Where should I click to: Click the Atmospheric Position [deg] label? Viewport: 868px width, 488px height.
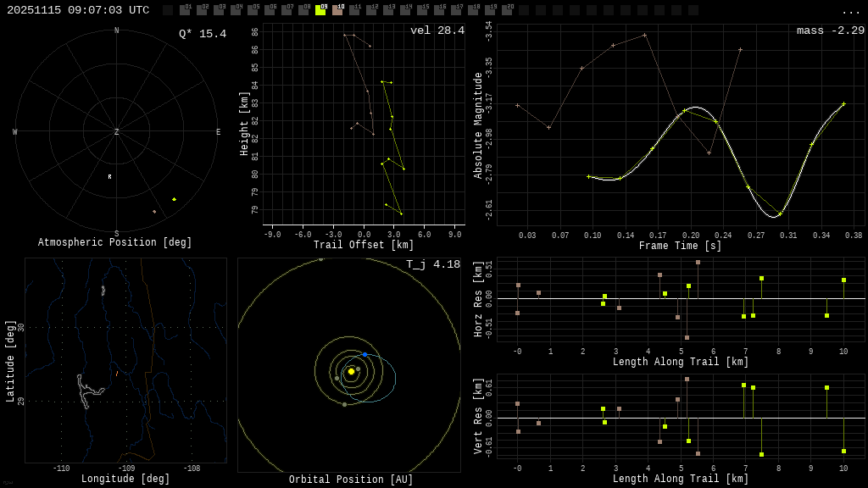click(114, 242)
